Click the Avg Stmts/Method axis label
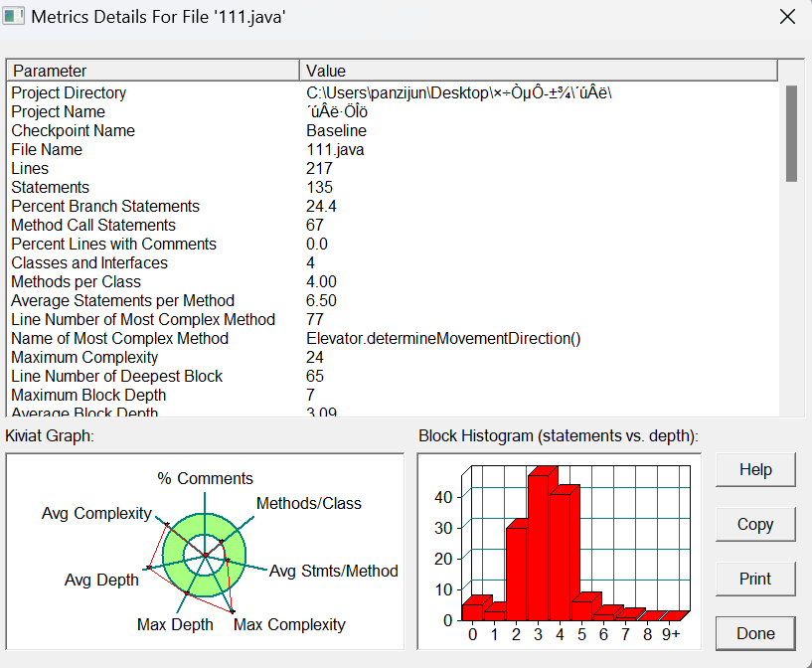Viewport: 812px width, 668px height. pyautogui.click(x=334, y=571)
